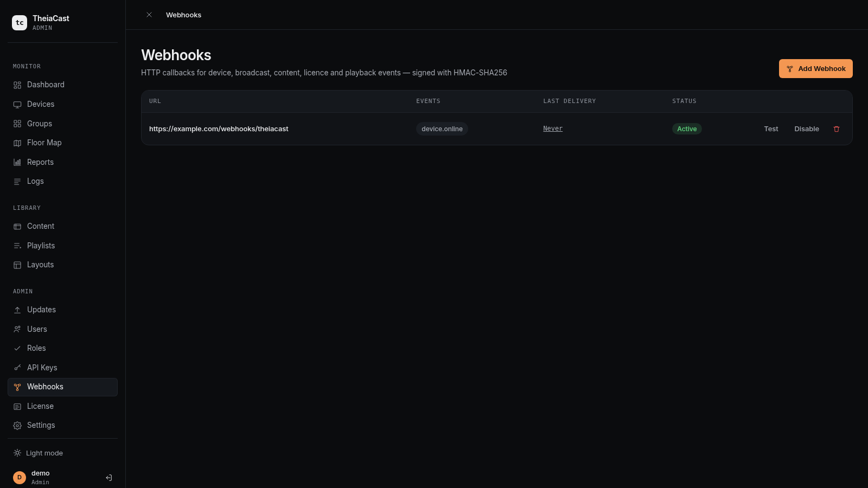Open the Roles menu item
This screenshot has height=488, width=868.
[62, 348]
